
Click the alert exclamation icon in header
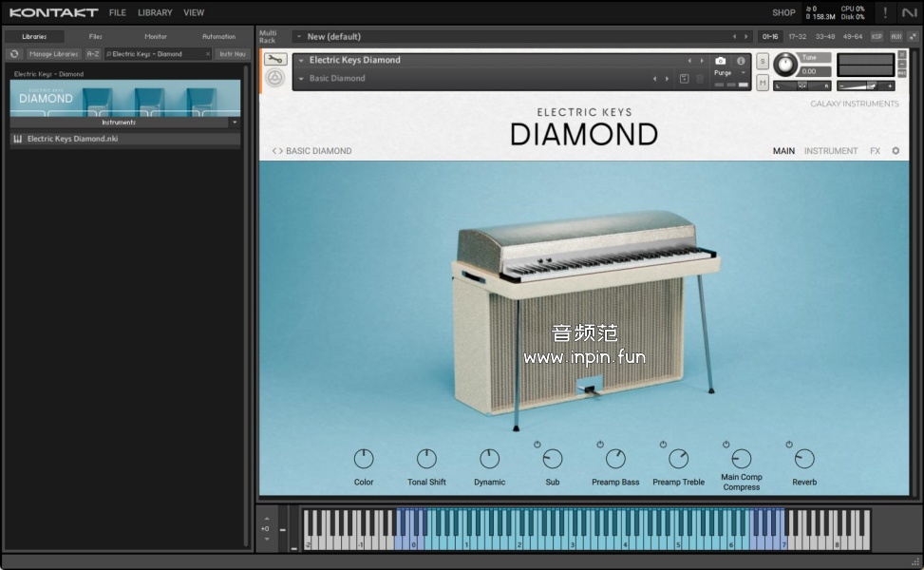pyautogui.click(x=884, y=12)
